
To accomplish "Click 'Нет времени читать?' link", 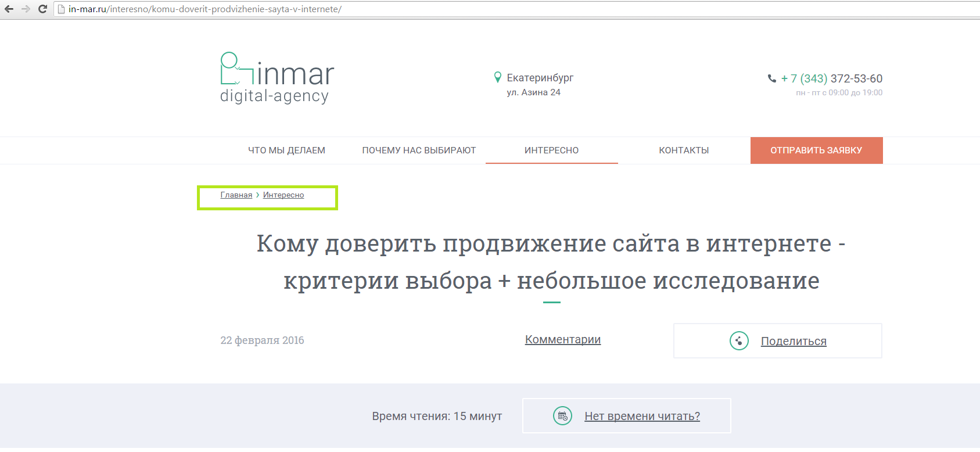I will (642, 416).
